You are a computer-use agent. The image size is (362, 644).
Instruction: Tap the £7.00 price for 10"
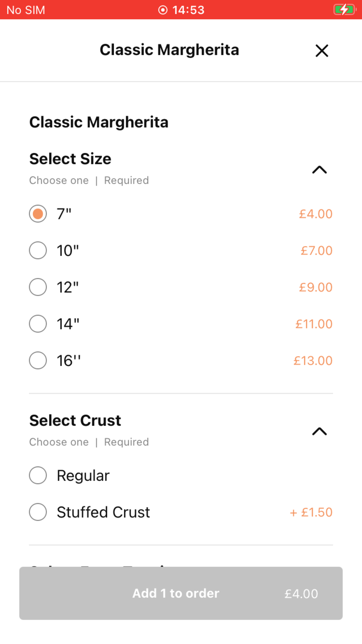point(316,251)
